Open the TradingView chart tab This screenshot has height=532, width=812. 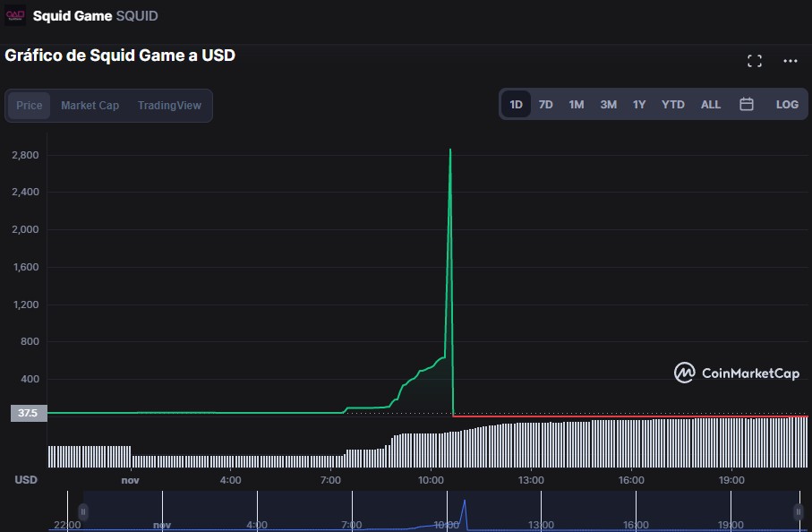coord(169,106)
